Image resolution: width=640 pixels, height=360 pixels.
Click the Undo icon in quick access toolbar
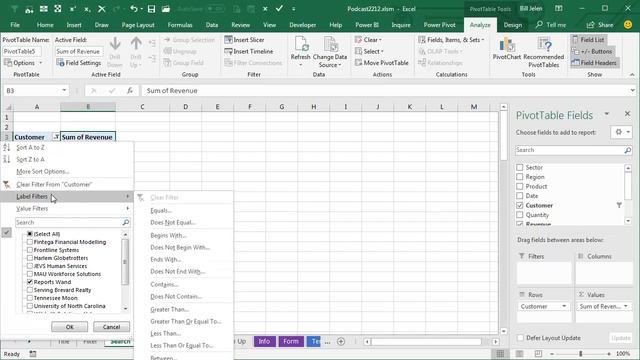[134, 9]
